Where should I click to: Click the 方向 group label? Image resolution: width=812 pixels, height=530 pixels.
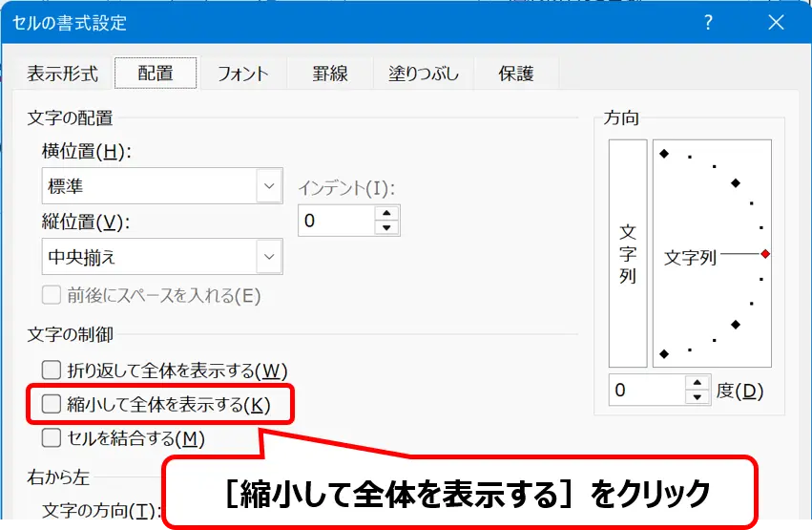(621, 118)
